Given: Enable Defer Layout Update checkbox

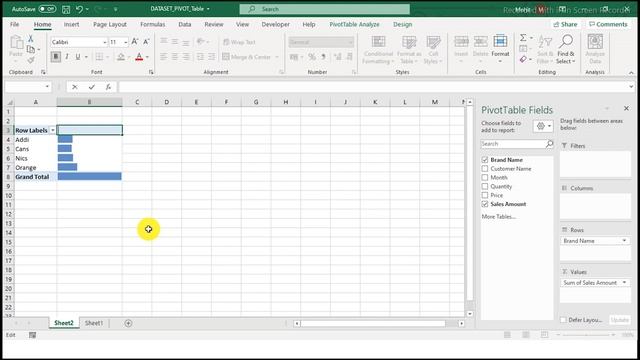Looking at the screenshot, I should pos(563,320).
